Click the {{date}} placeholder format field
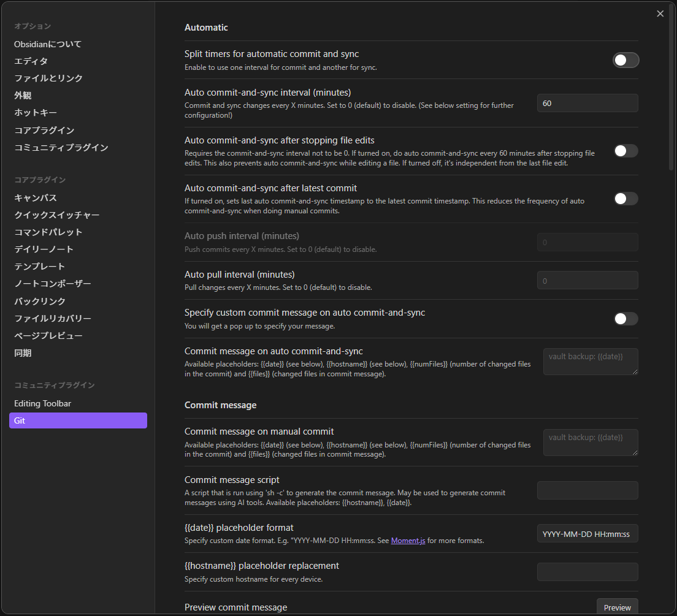 click(x=587, y=533)
